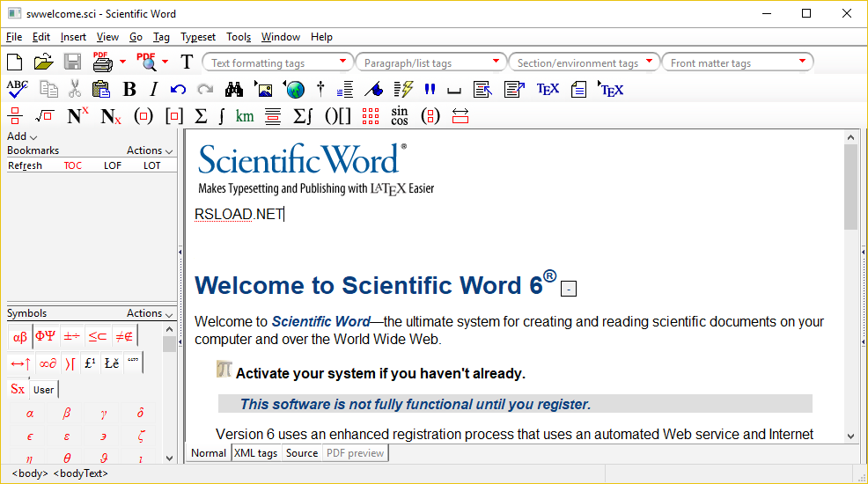Save the document with the floppy disk icon

pyautogui.click(x=72, y=62)
